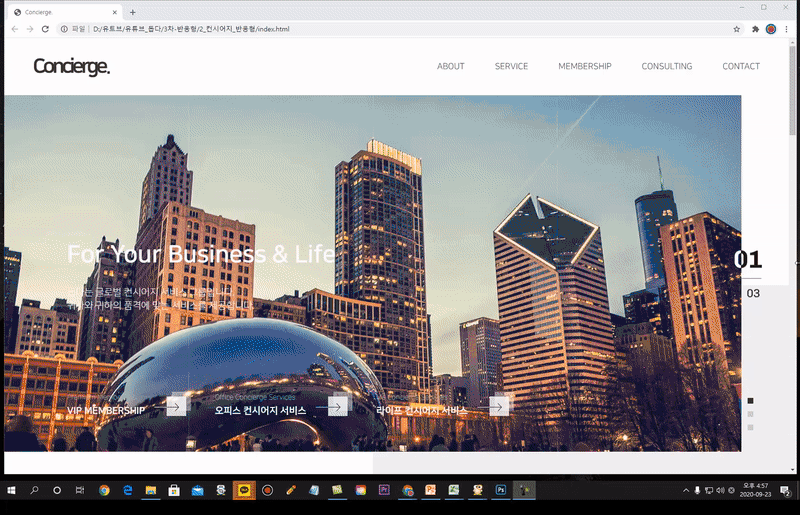
Task: Click the slide counter number 03
Action: tap(753, 293)
